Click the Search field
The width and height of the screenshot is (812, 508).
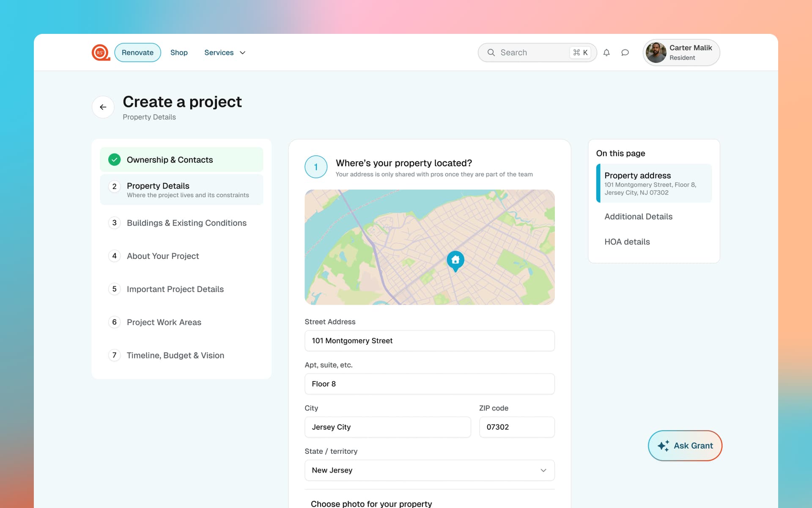click(537, 52)
